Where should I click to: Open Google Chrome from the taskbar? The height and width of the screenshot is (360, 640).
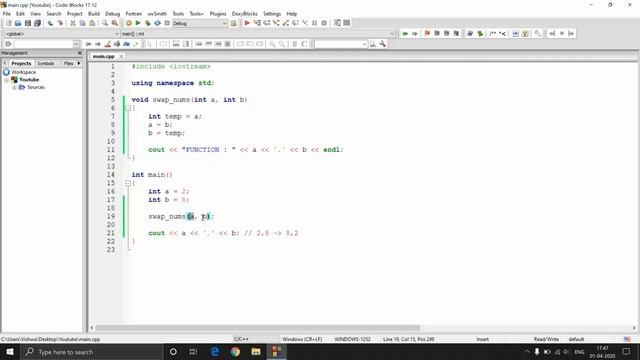[x=236, y=352]
